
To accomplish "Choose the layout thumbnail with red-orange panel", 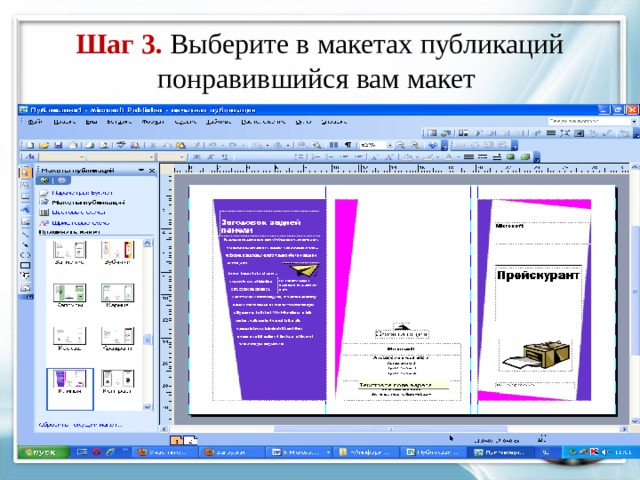I will pos(118,253).
